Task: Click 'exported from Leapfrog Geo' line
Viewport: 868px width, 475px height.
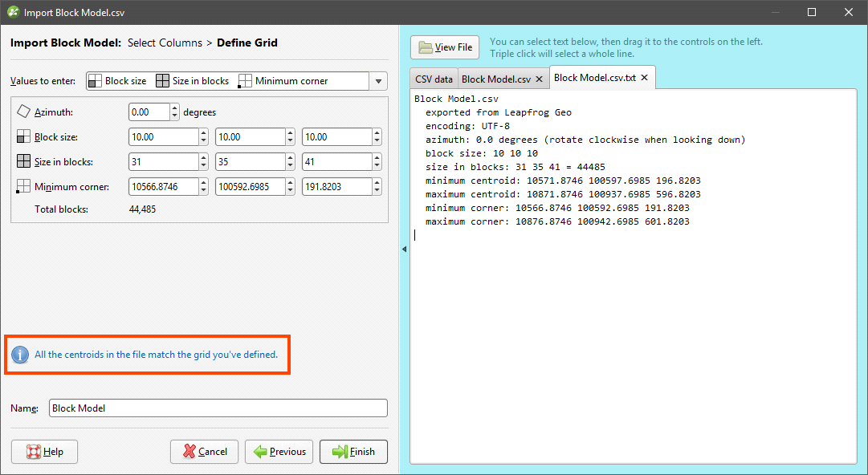Action: click(498, 112)
